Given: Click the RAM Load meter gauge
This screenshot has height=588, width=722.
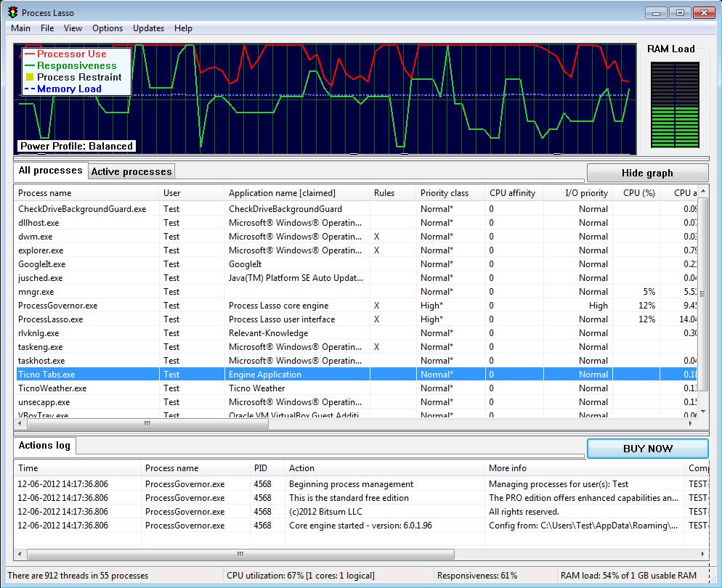Looking at the screenshot, I should pos(675,105).
